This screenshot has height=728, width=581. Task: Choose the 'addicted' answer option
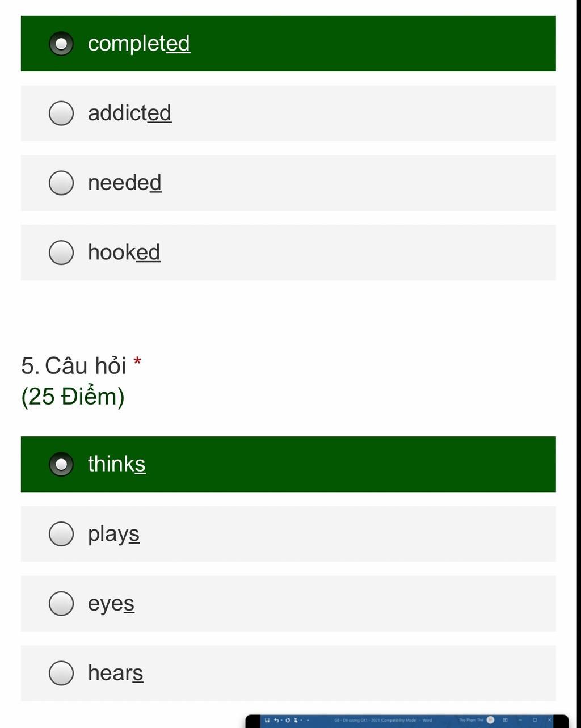[288, 113]
